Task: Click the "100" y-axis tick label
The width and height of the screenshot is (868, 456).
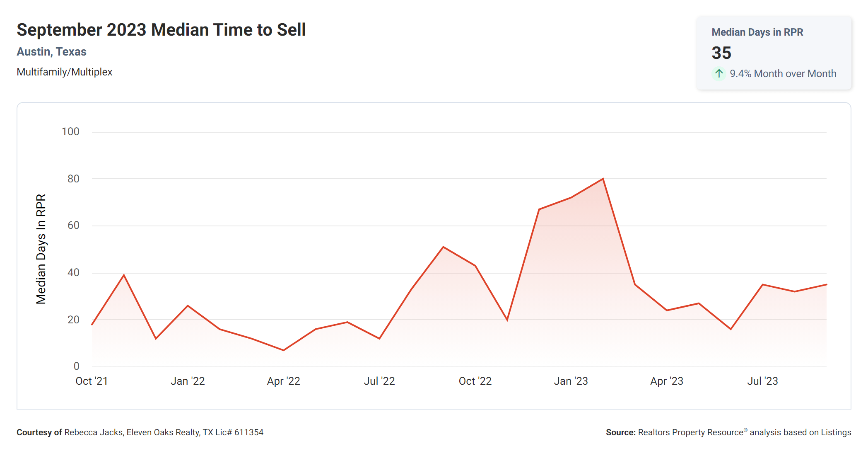Action: (x=70, y=132)
